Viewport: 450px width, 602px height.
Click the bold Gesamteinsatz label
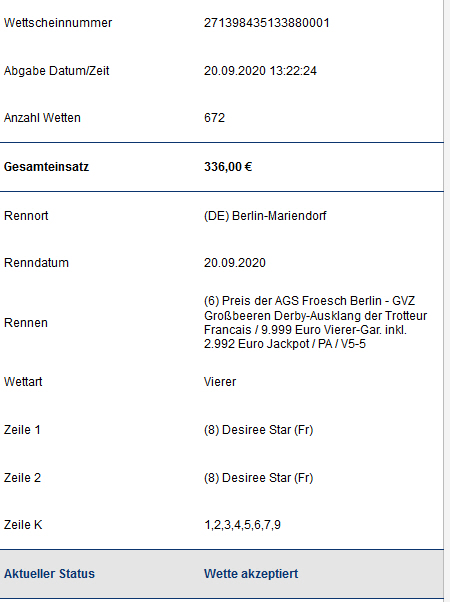pyautogui.click(x=46, y=167)
